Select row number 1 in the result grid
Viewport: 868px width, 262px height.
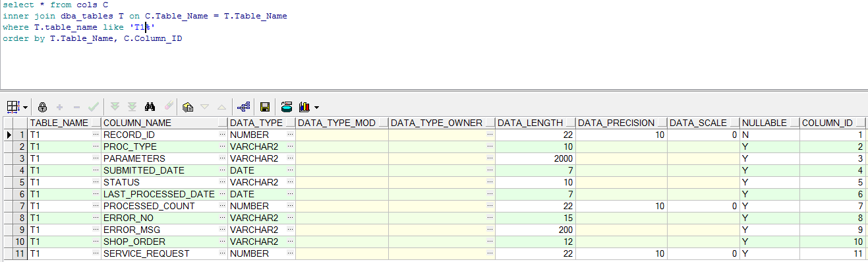[20, 135]
